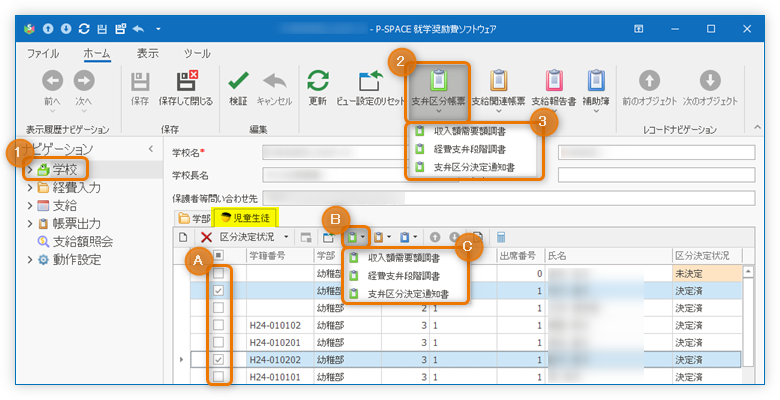Open 支給額照会 in navigation tree

click(83, 241)
